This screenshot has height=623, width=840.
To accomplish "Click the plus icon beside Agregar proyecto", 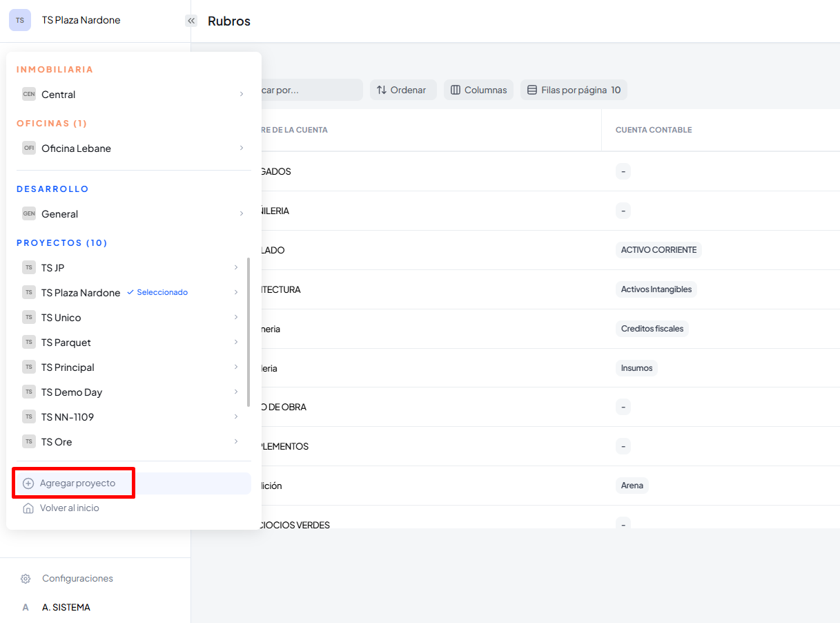I will tap(28, 483).
